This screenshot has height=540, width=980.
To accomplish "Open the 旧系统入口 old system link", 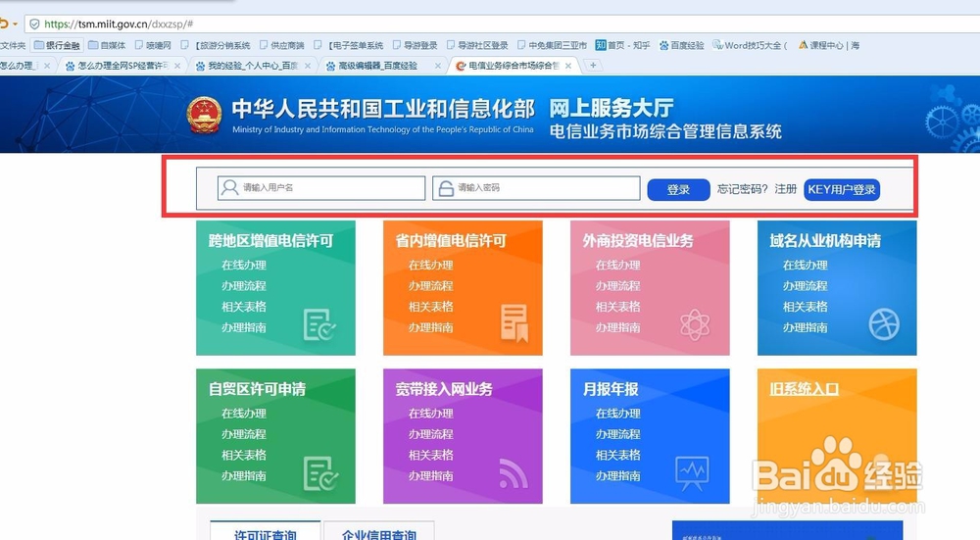I will point(804,389).
